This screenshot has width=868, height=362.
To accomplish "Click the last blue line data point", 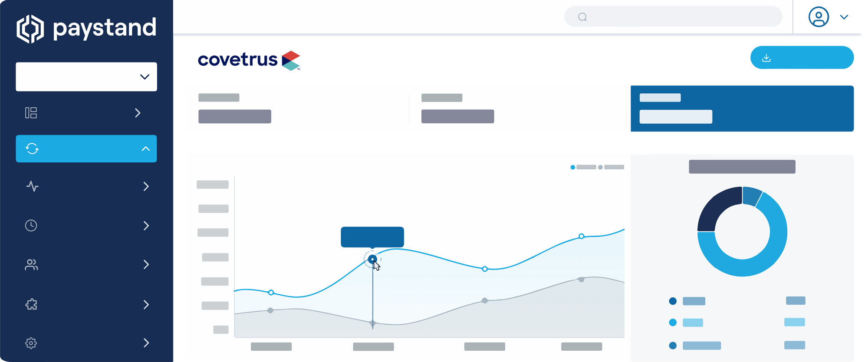I will 582,236.
